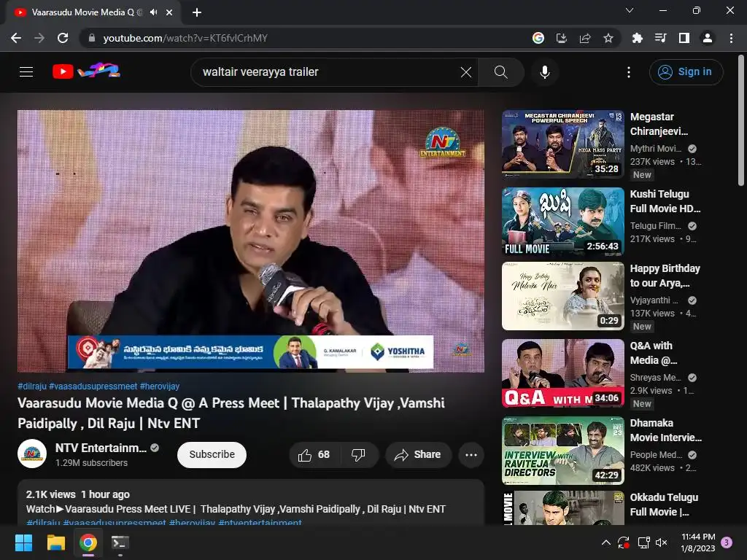Focus the YouTube search input field
The image size is (747, 560).
click(329, 72)
